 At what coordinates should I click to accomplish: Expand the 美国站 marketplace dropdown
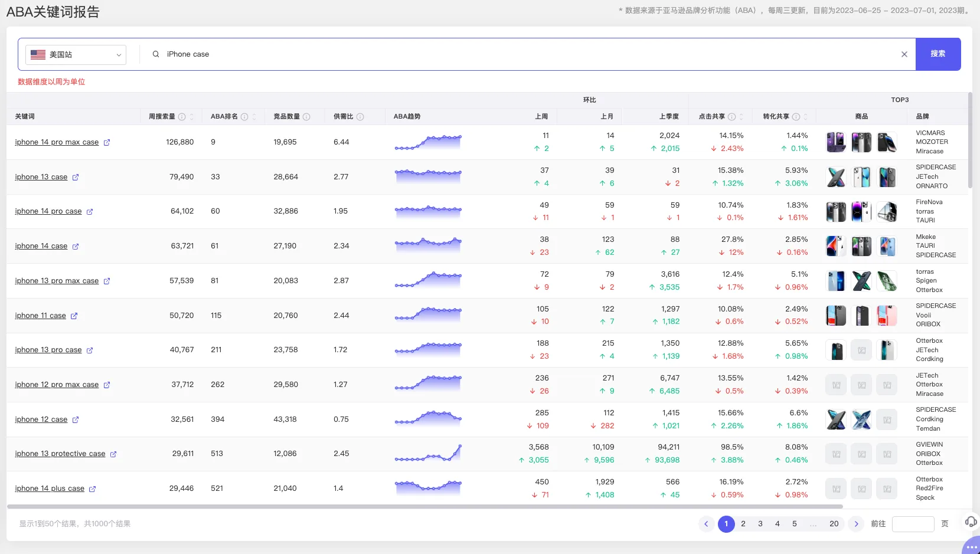tap(76, 55)
